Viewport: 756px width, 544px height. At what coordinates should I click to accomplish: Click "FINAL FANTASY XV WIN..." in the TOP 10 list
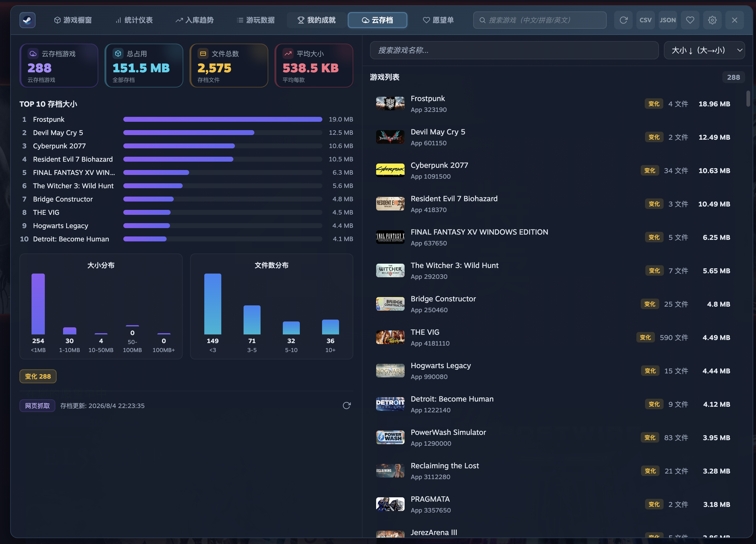tap(74, 172)
